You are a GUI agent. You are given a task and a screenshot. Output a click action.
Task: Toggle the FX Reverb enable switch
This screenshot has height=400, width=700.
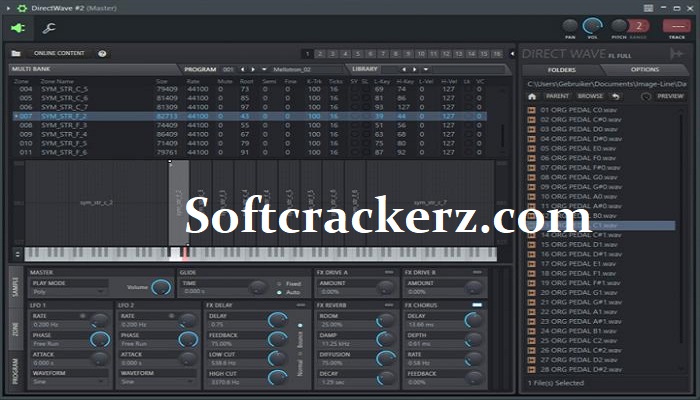pos(389,305)
